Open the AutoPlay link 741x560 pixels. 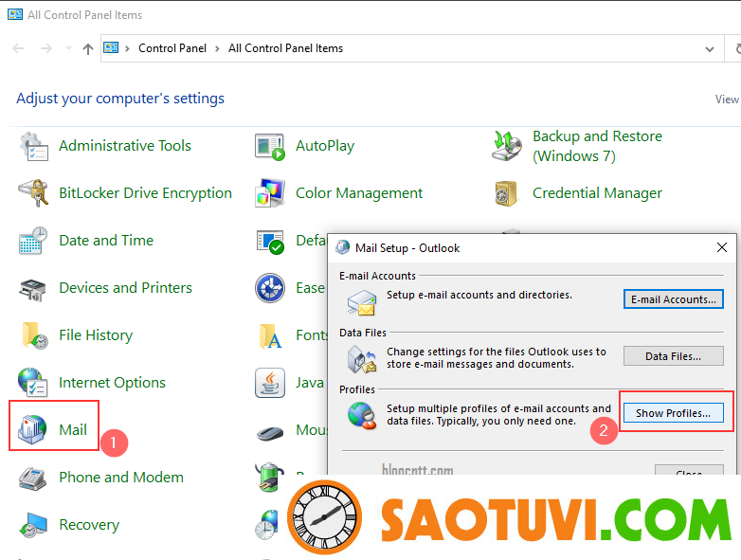(325, 146)
